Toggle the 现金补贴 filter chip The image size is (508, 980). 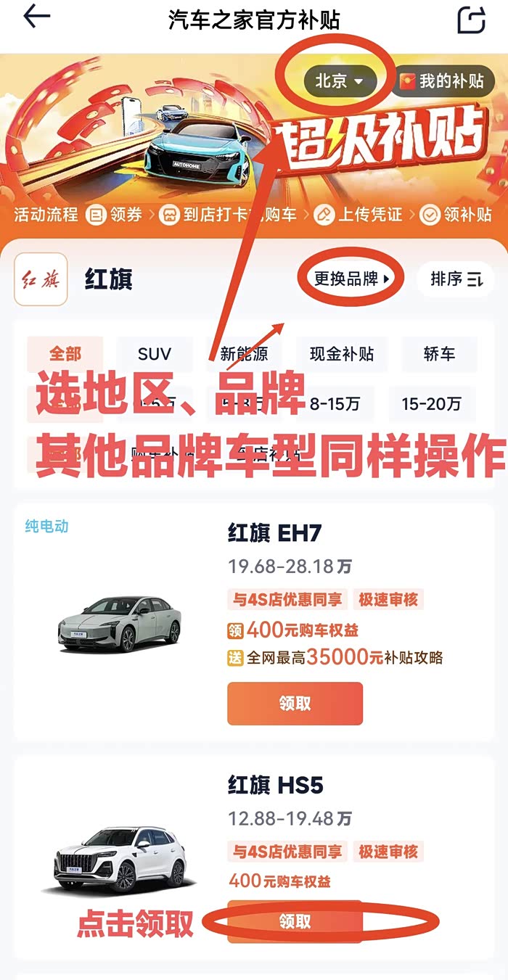(342, 354)
